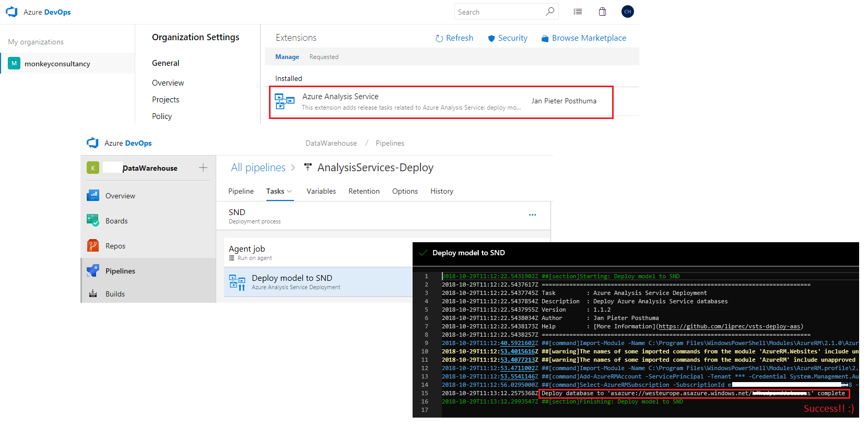Viewport: 868px width, 427px height.
Task: Switch to the Manage tab
Action: point(287,57)
